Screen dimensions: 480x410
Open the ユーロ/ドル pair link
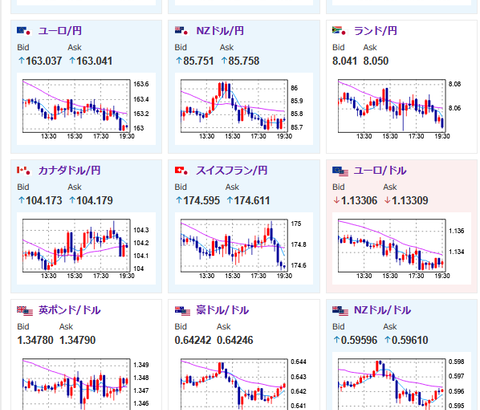point(380,171)
